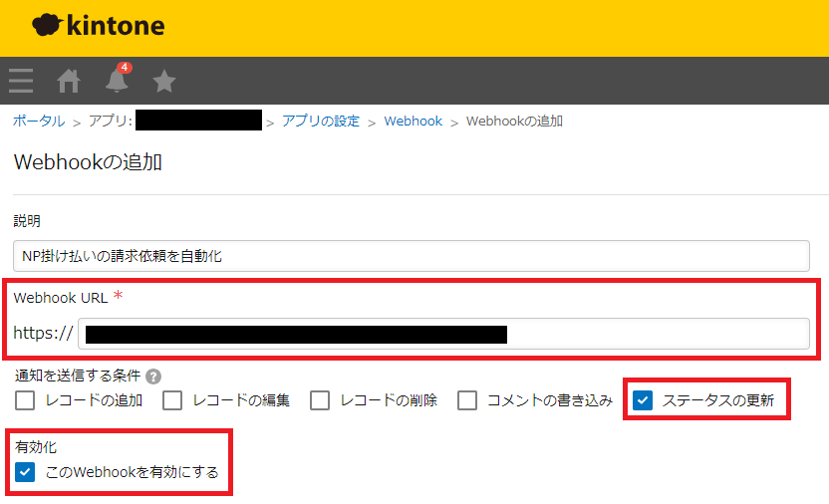Focus the 説明 description input field

pyautogui.click(x=412, y=256)
